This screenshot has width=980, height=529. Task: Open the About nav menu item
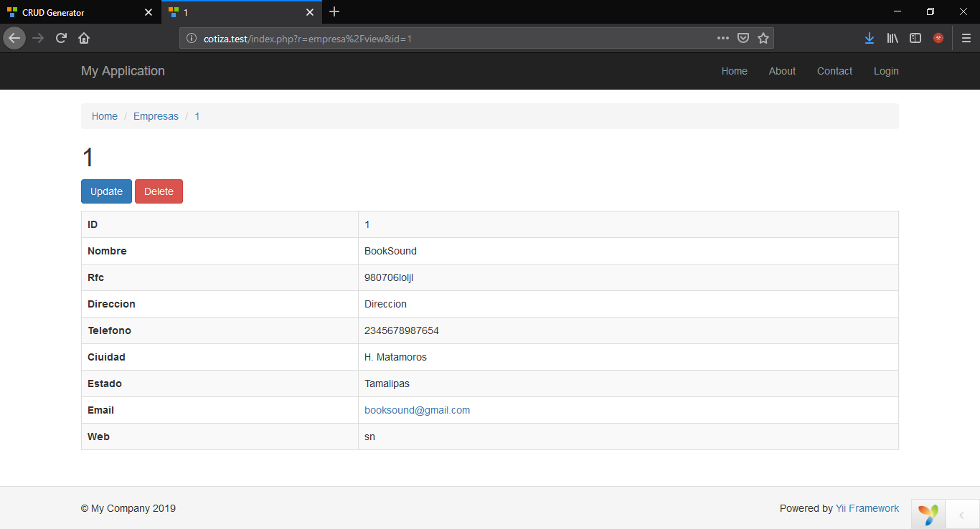pyautogui.click(x=782, y=71)
